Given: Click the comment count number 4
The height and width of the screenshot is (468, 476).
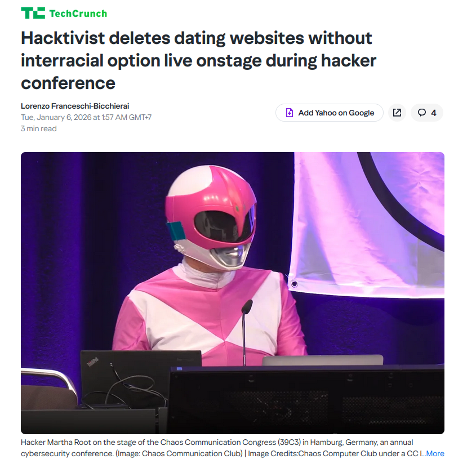Looking at the screenshot, I should [434, 113].
